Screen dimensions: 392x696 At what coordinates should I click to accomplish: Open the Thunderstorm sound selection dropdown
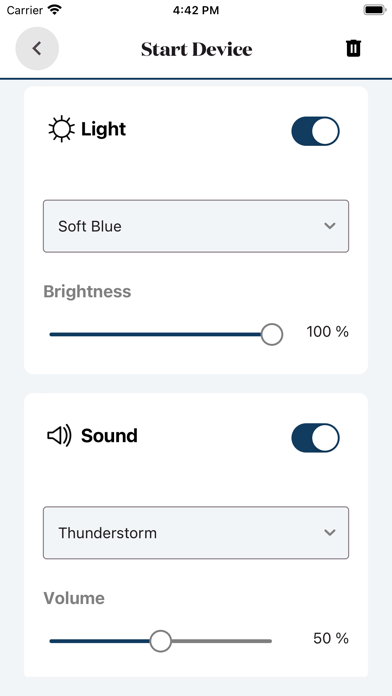click(x=196, y=532)
